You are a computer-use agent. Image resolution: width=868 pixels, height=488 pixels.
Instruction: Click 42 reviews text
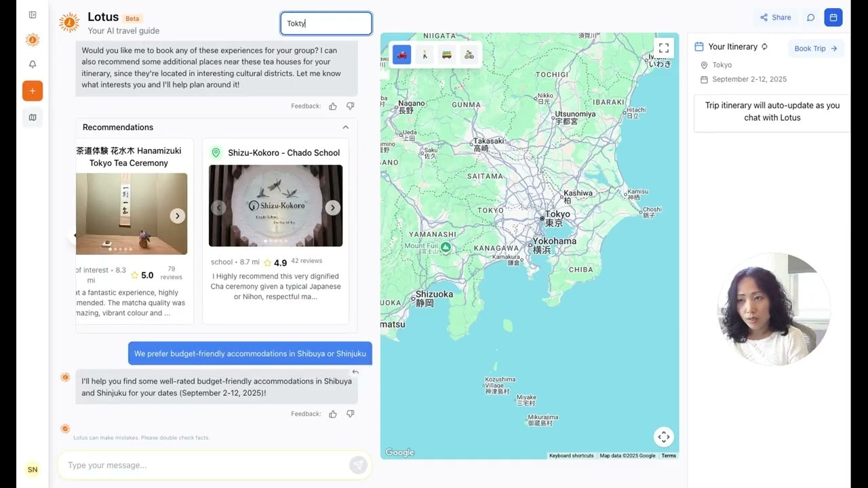click(x=307, y=261)
